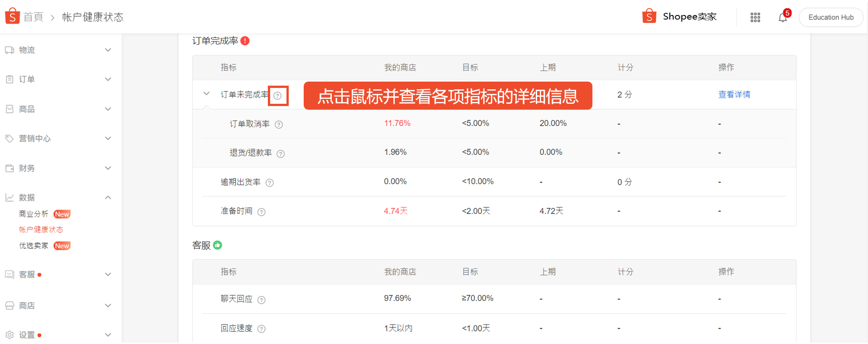868x344 pixels.
Task: Click the 设置 gear icon in sidebar
Action: [x=10, y=335]
